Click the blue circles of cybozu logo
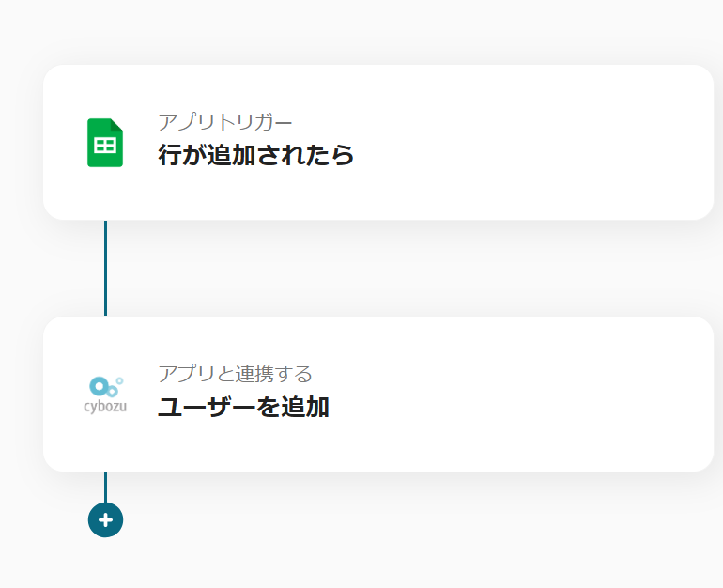 click(x=103, y=386)
